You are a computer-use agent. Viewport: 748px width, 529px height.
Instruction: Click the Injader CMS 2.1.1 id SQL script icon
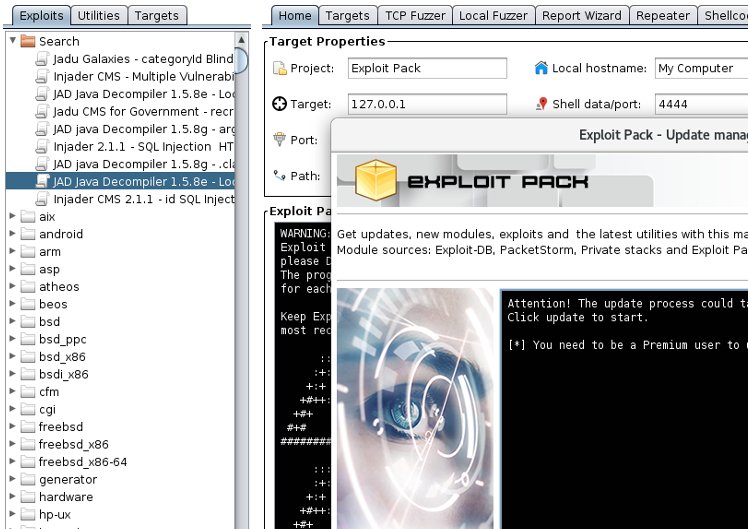(42, 199)
